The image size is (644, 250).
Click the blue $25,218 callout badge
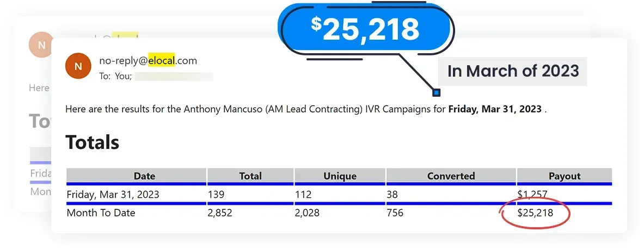click(365, 29)
